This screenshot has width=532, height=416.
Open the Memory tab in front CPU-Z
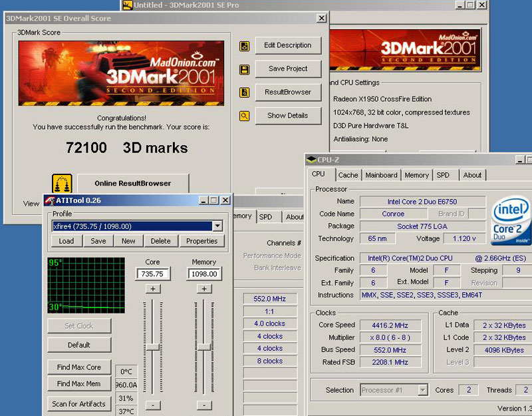(417, 175)
